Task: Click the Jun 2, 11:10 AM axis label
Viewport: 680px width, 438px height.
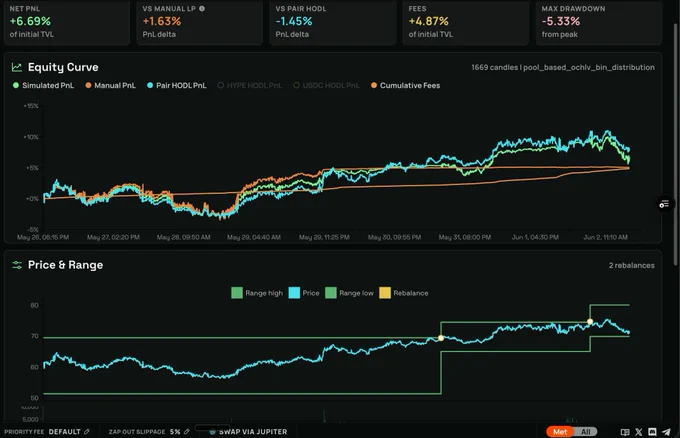Action: click(605, 237)
